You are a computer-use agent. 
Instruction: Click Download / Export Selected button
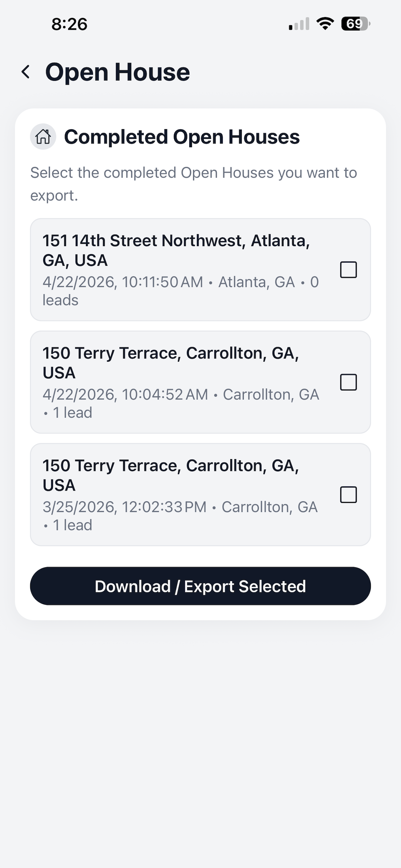pos(200,586)
